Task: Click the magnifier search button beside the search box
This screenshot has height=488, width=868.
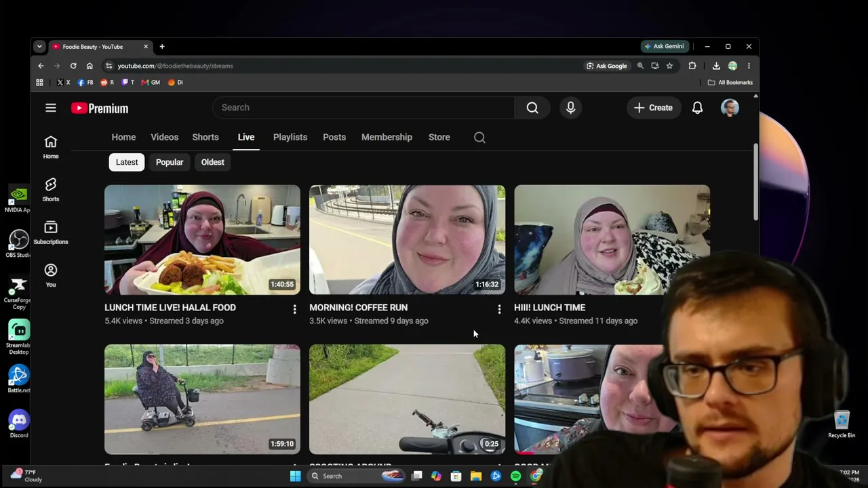Action: coord(532,108)
